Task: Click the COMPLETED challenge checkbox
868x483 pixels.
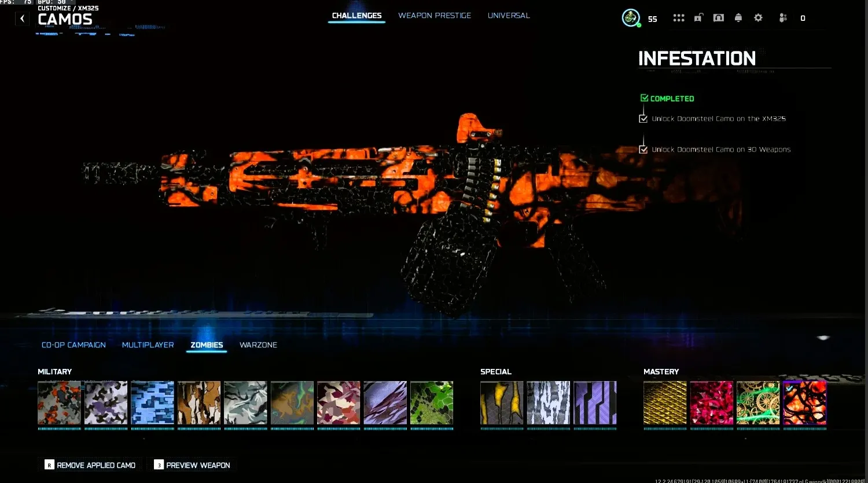Action: pyautogui.click(x=644, y=98)
